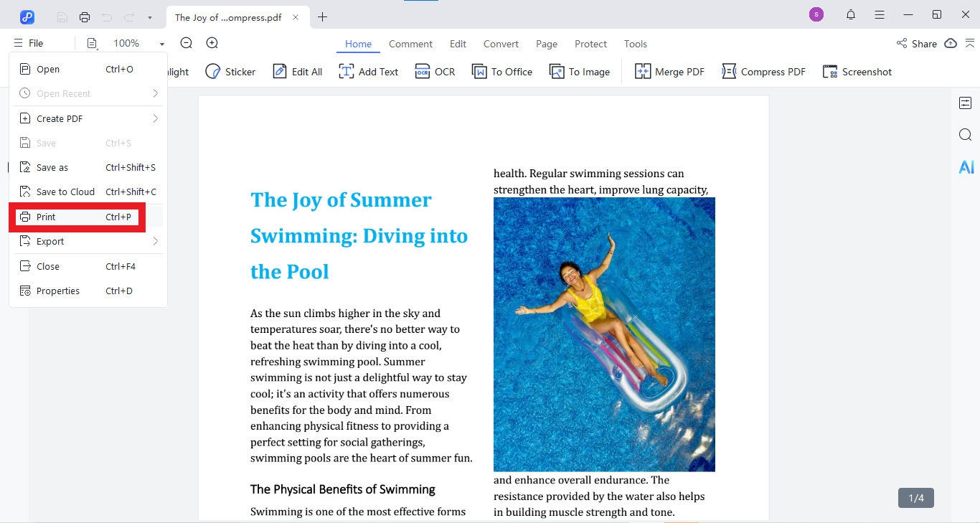Click the undo arrow icon
The height and width of the screenshot is (523, 980).
(x=107, y=17)
